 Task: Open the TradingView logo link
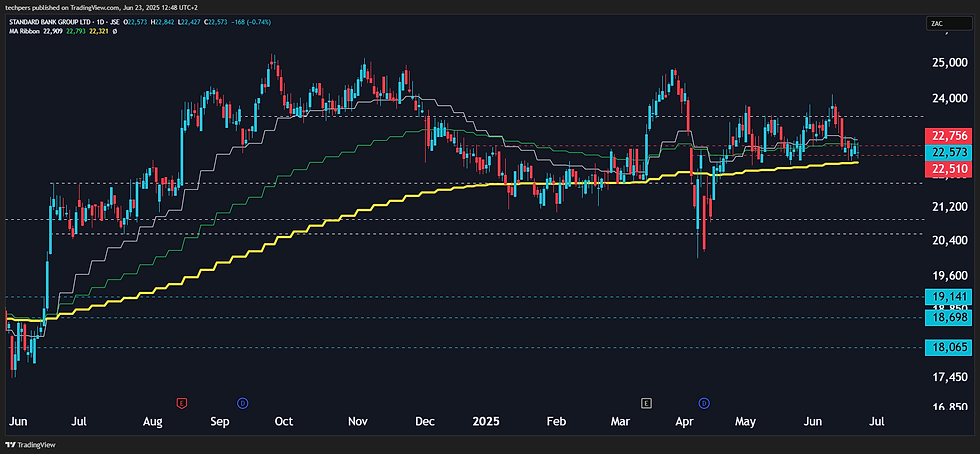point(29,445)
